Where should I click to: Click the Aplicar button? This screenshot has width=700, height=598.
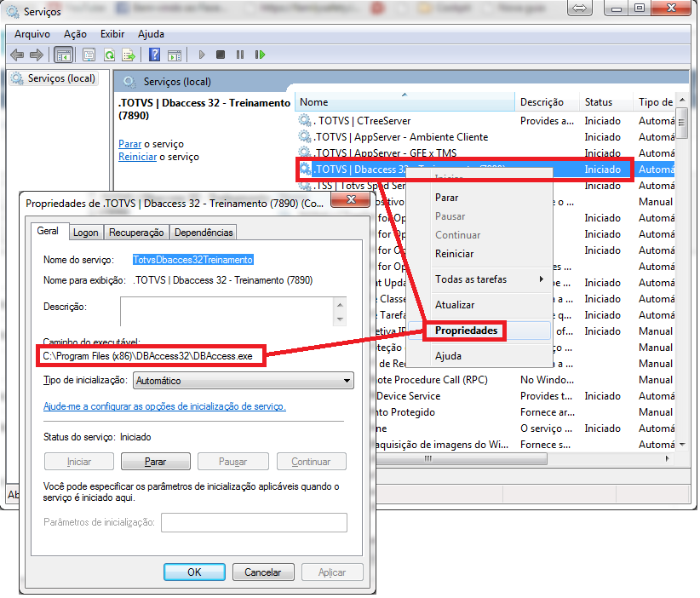coord(332,572)
